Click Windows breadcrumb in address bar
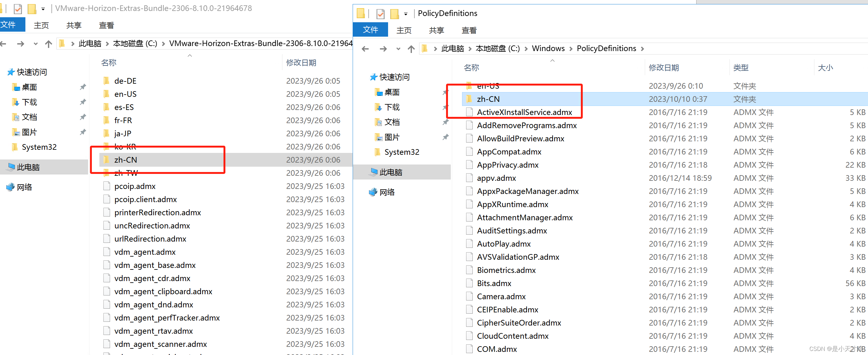The image size is (868, 355). click(x=548, y=49)
